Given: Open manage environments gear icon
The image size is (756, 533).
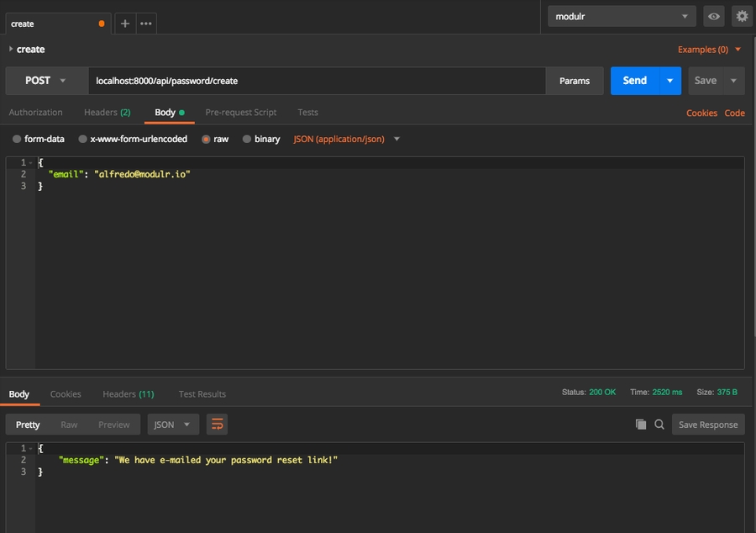Looking at the screenshot, I should [x=741, y=16].
